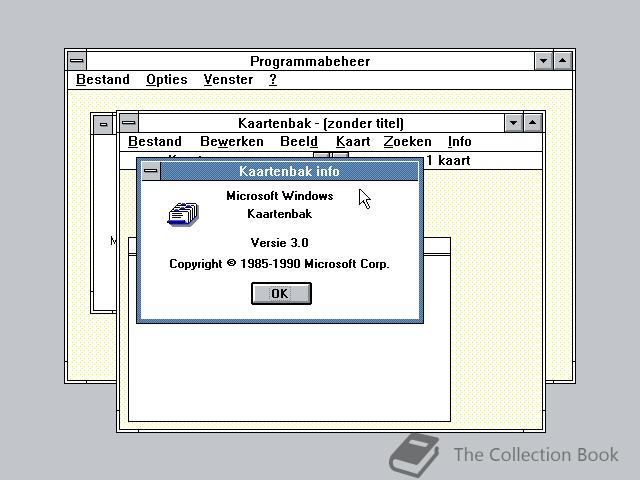The height and width of the screenshot is (480, 640).
Task: Minimize the Kaartenbak window
Action: click(x=513, y=123)
